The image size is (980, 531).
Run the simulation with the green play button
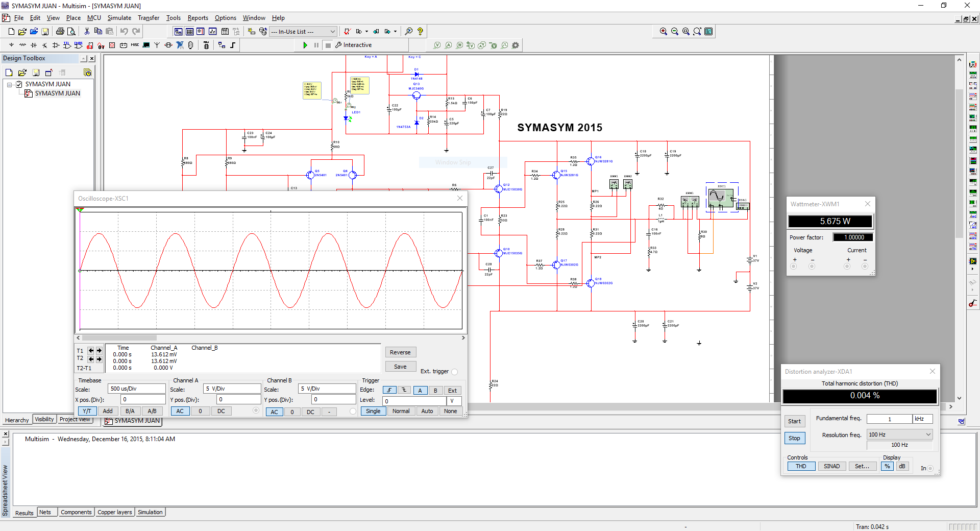click(x=305, y=45)
